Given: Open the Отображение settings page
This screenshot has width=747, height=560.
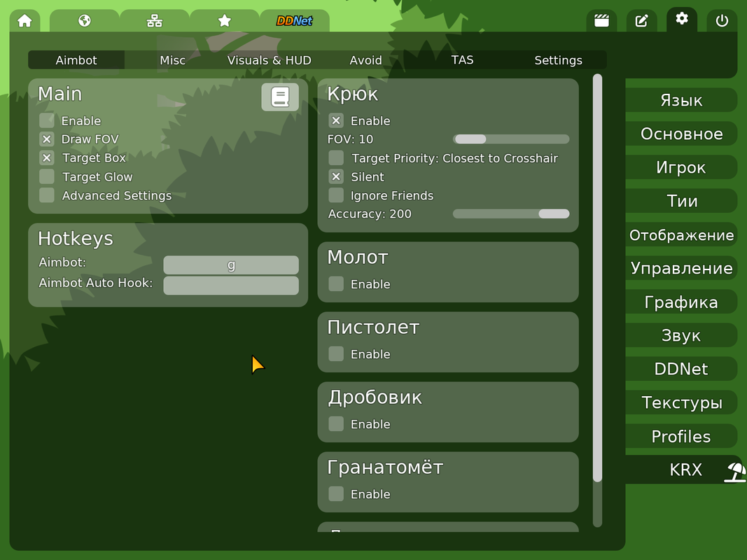Looking at the screenshot, I should (x=681, y=234).
